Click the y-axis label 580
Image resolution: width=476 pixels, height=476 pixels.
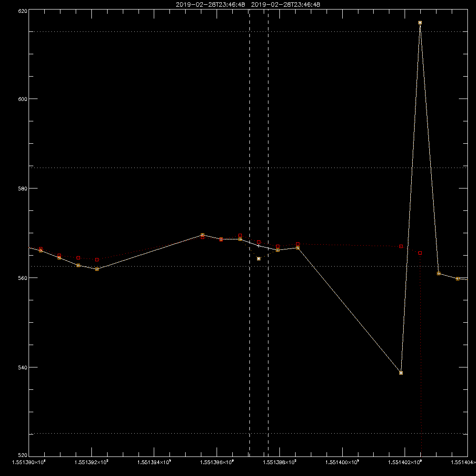click(23, 188)
